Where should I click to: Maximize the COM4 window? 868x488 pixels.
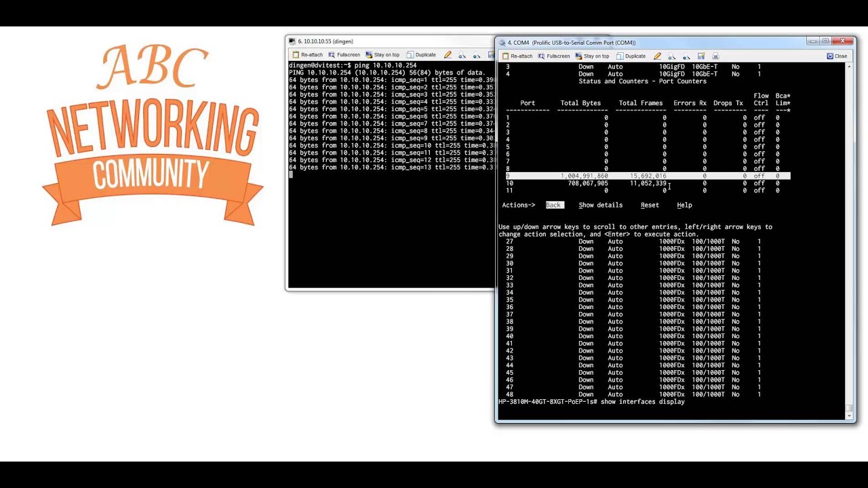tap(825, 41)
